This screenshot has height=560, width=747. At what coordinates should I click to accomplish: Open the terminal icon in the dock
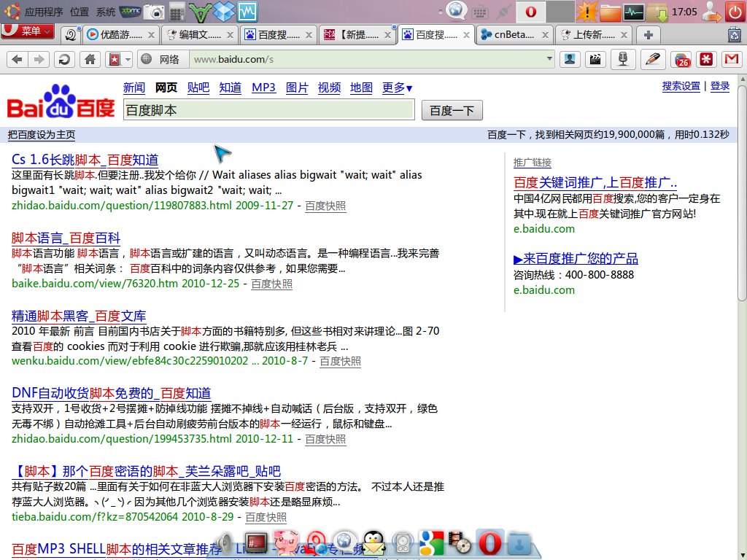(x=255, y=542)
